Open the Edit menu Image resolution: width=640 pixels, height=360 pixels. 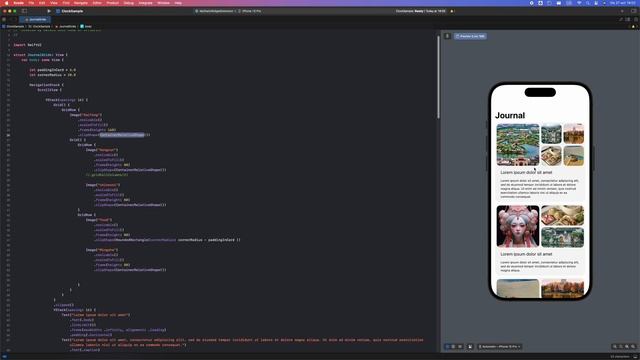coord(42,3)
